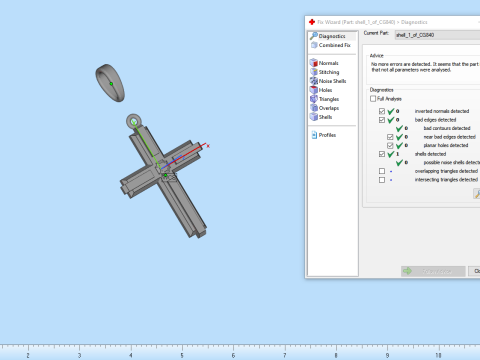Screen dimensions: 480x360
Task: Click the 'bad contours detected' result text
Action: 447,128
